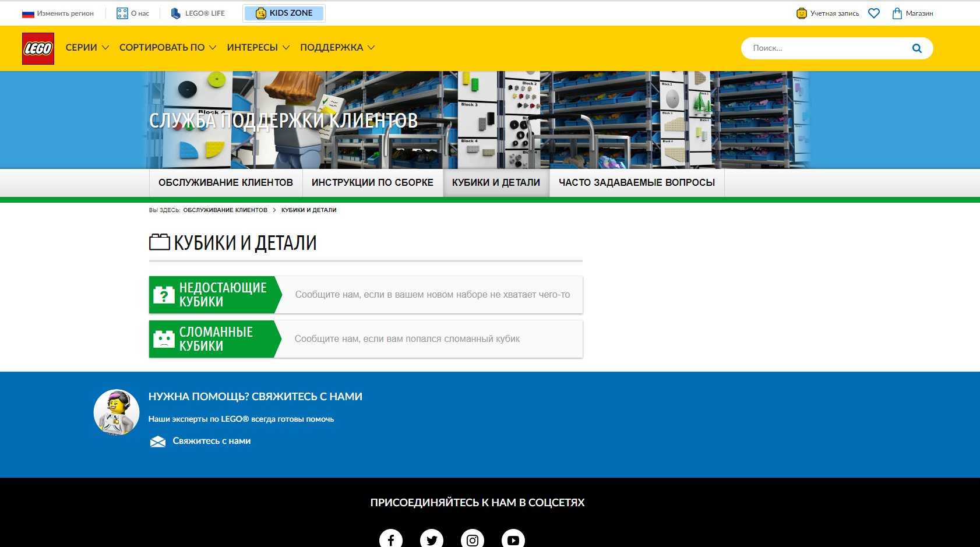
Task: Click the ВЫ ЗДЕСЬ: breadcrumb label
Action: pyautogui.click(x=164, y=210)
